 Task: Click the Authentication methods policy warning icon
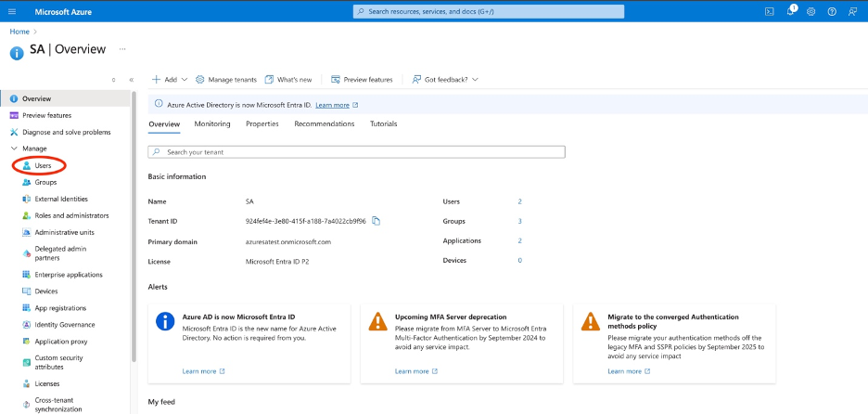(x=591, y=321)
